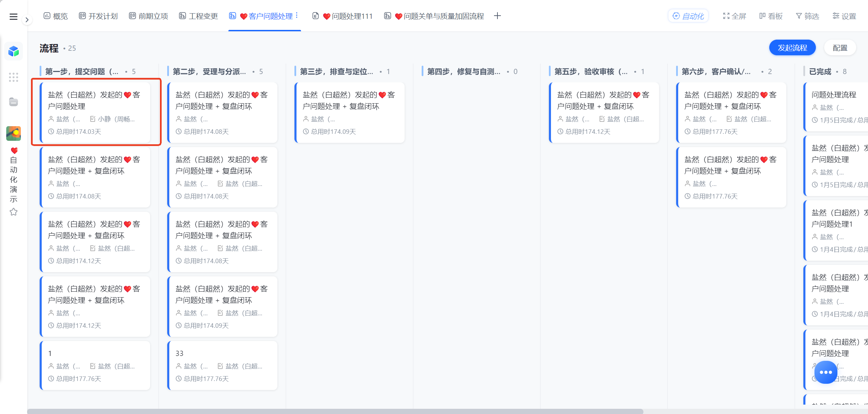
Task: Open the card titled 33
Action: pyautogui.click(x=222, y=366)
